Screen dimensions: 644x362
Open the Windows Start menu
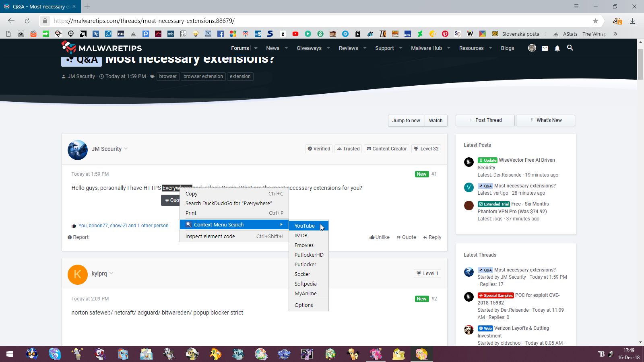click(9, 354)
